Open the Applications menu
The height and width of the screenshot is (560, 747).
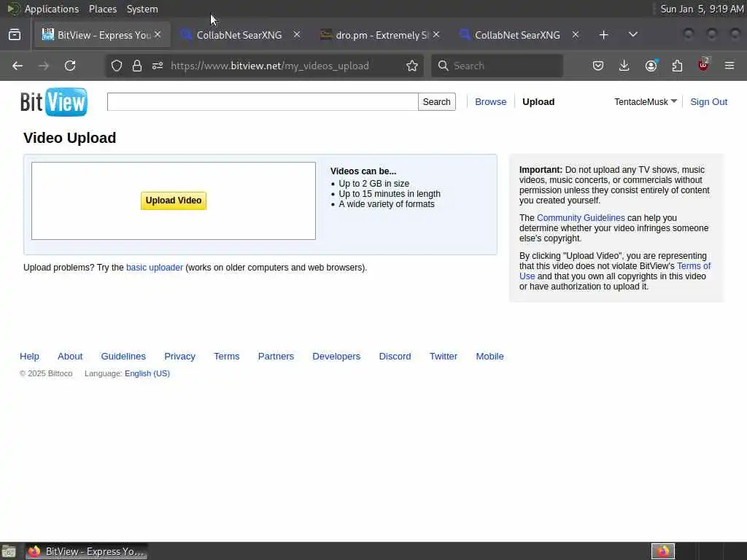(x=52, y=9)
